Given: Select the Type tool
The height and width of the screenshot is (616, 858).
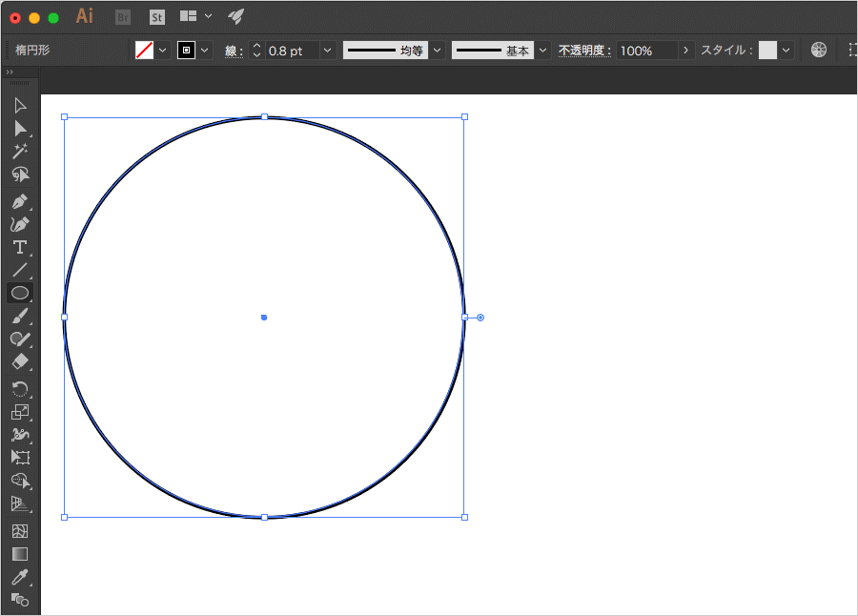Looking at the screenshot, I should pyautogui.click(x=20, y=247).
